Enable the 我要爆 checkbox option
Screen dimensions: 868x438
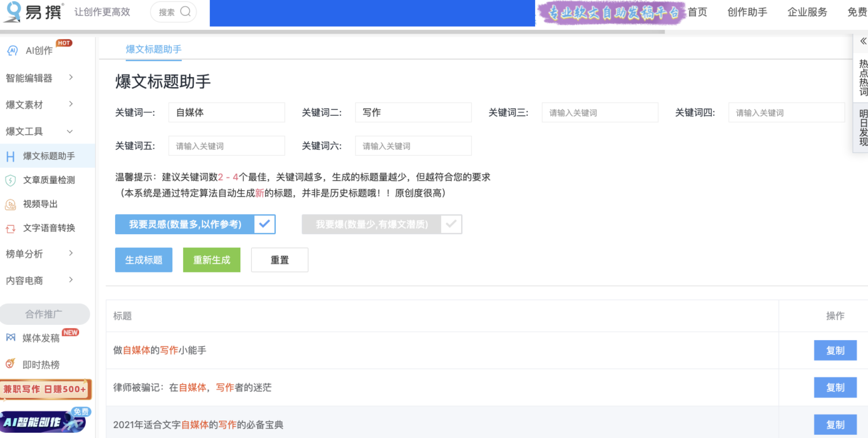[451, 224]
